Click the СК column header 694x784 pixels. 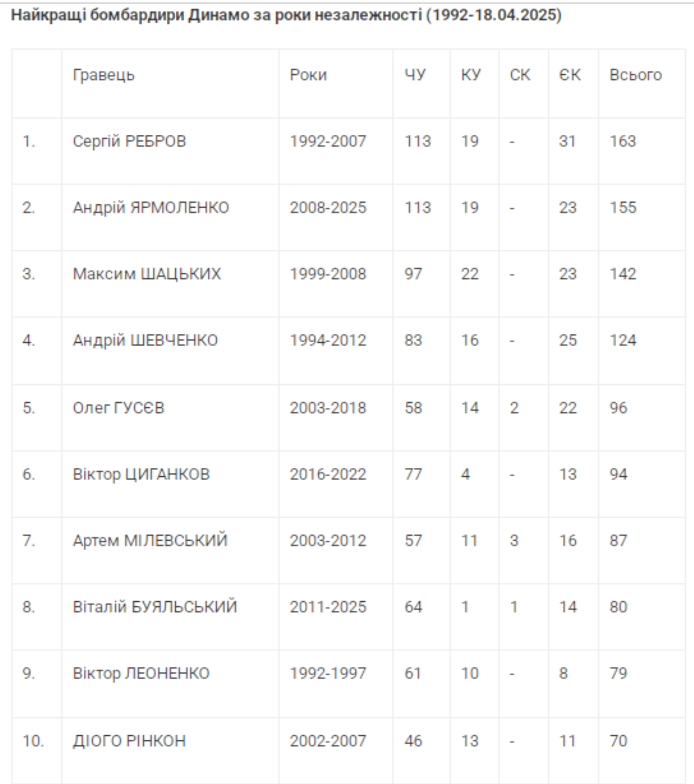[x=520, y=75]
